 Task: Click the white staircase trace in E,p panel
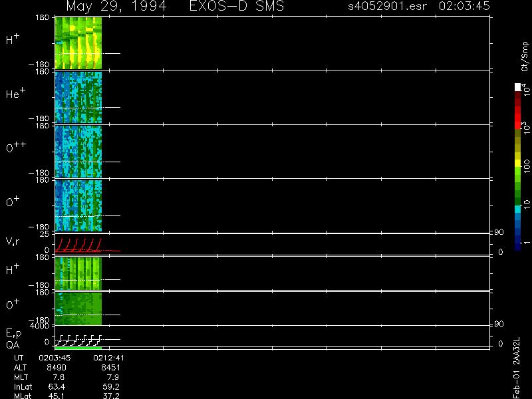(x=78, y=340)
